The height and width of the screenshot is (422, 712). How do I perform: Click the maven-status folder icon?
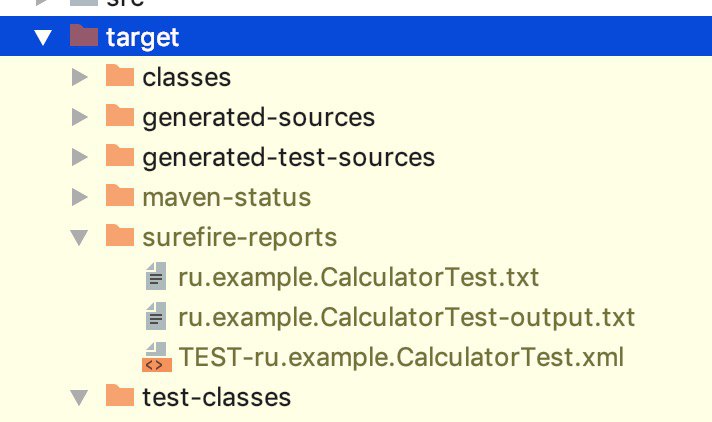coord(120,195)
